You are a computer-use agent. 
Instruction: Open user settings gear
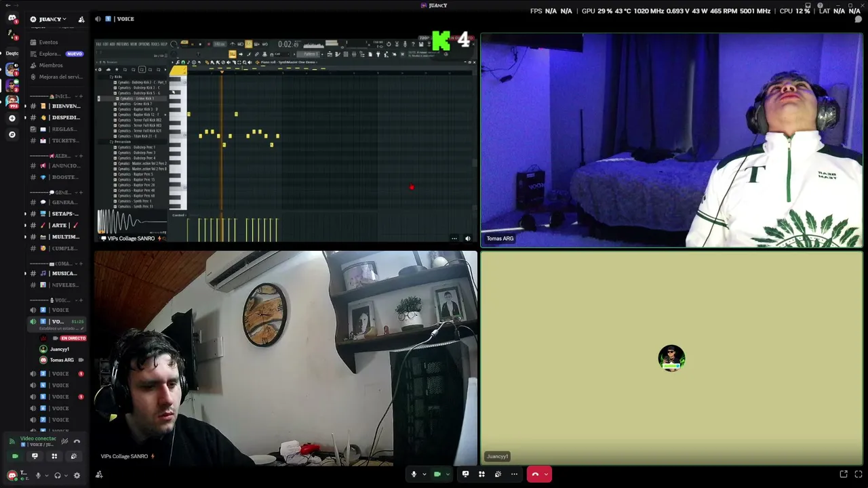[77, 475]
